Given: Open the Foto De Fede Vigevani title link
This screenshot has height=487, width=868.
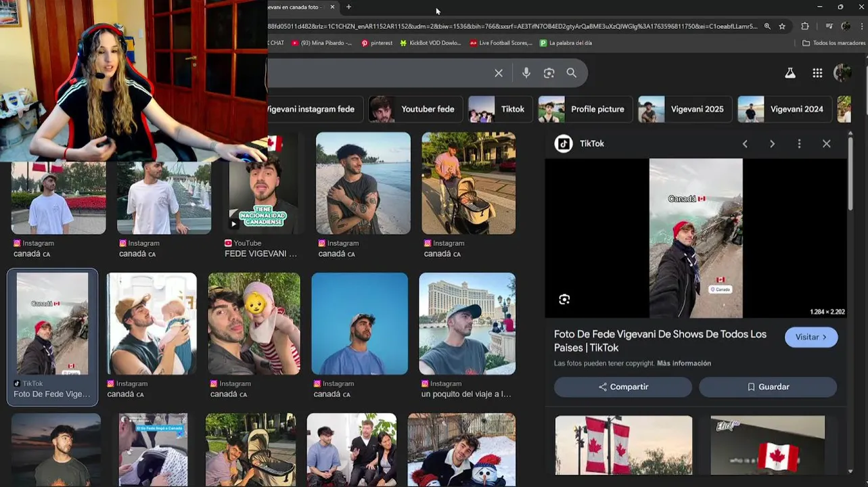Looking at the screenshot, I should (660, 341).
